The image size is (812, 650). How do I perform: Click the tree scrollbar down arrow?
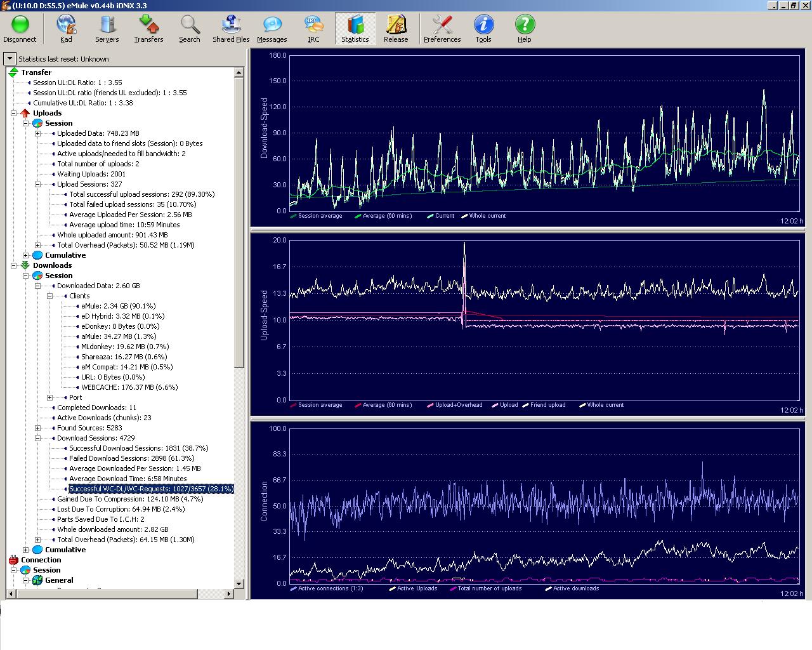(x=239, y=583)
